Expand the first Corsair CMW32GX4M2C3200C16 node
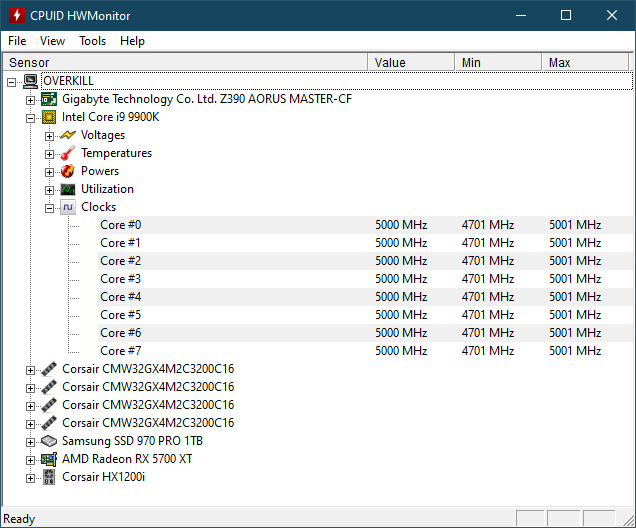636x528 pixels. [x=30, y=370]
